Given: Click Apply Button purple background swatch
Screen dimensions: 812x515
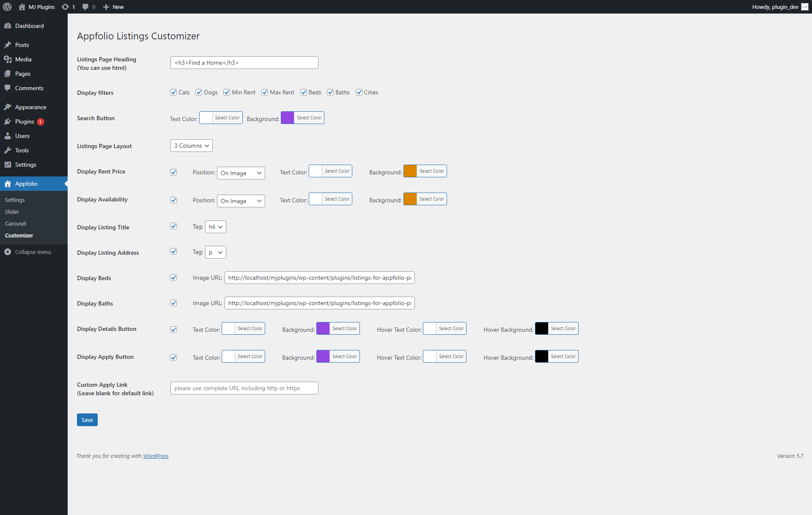Looking at the screenshot, I should coord(323,356).
